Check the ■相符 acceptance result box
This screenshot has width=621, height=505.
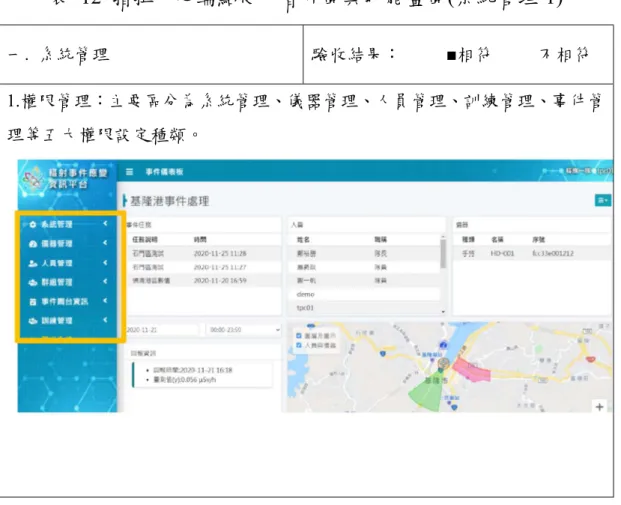(x=451, y=56)
